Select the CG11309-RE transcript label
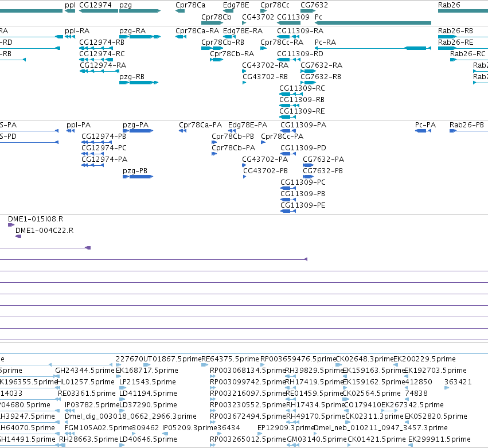 click(302, 111)
